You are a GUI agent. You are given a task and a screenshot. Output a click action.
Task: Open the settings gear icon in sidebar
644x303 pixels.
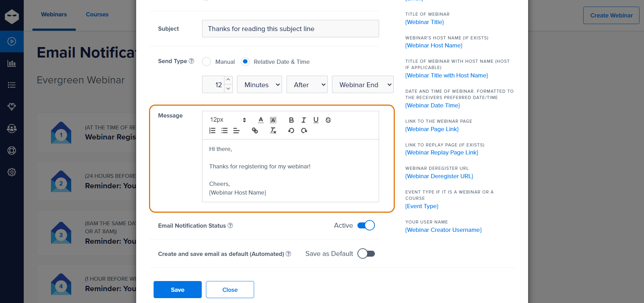(12, 172)
